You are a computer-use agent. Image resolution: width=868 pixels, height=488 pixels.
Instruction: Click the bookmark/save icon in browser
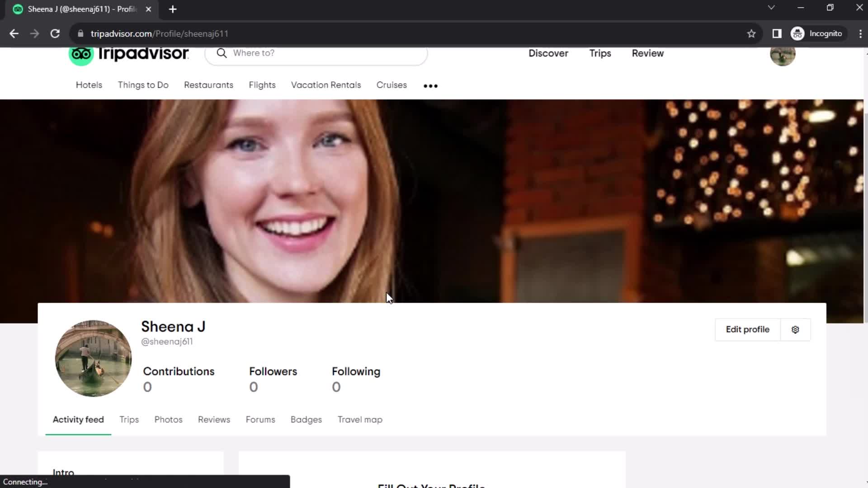click(751, 33)
